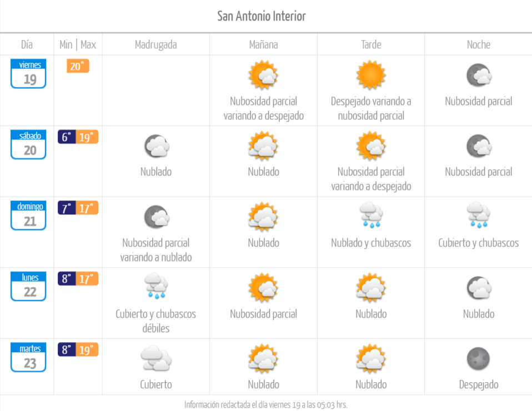Click the San Antonio Interior title
The image size is (532, 411).
(261, 16)
